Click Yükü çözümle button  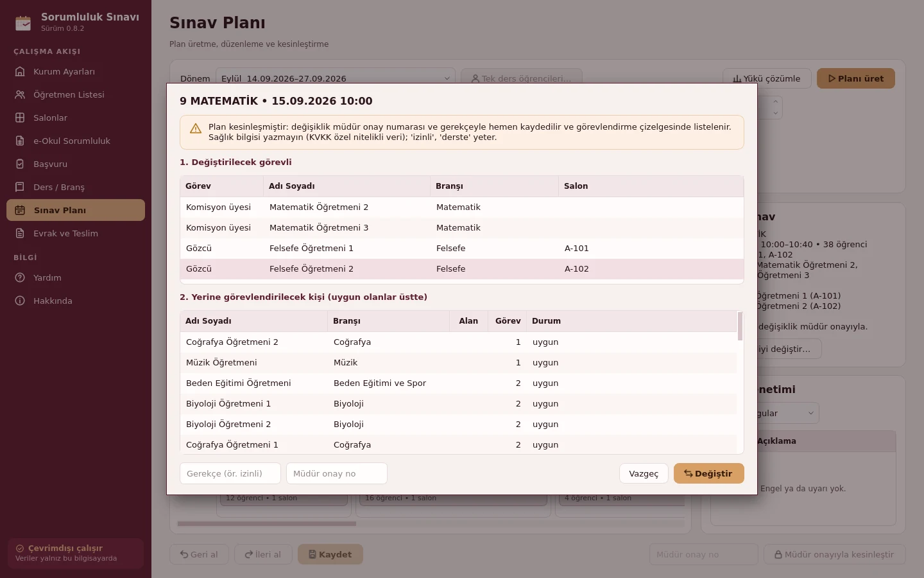[x=767, y=78]
